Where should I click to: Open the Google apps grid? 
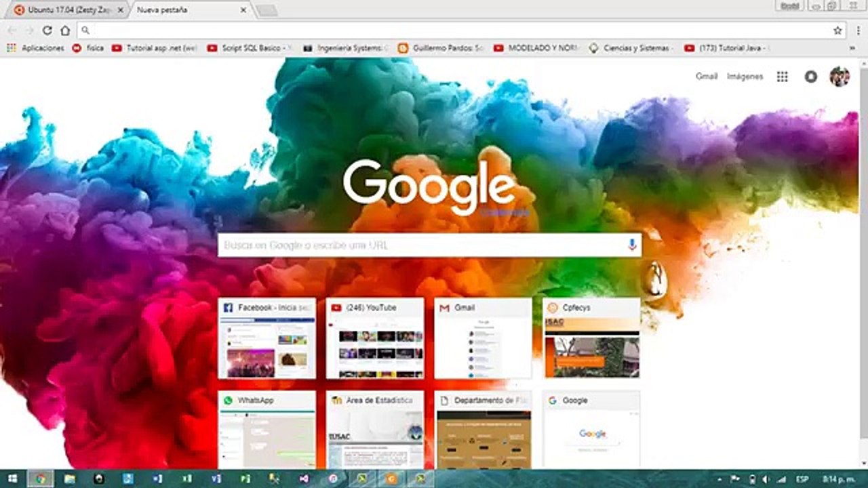pos(783,77)
